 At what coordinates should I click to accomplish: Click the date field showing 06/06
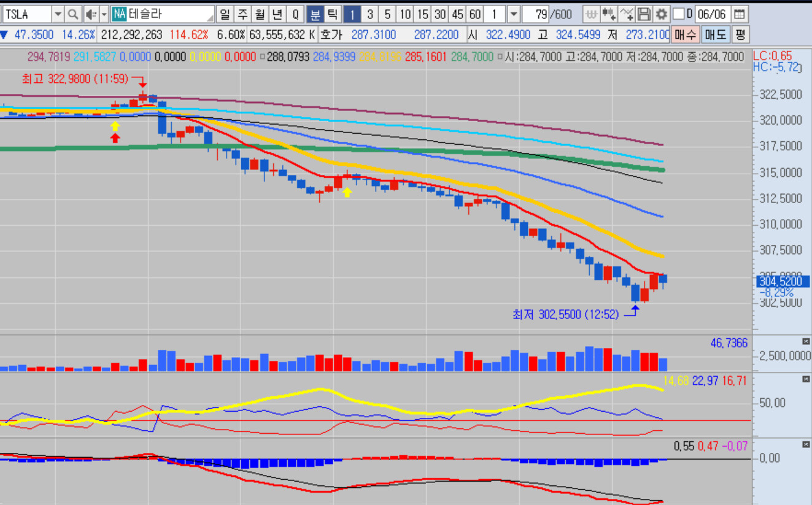[x=712, y=14]
